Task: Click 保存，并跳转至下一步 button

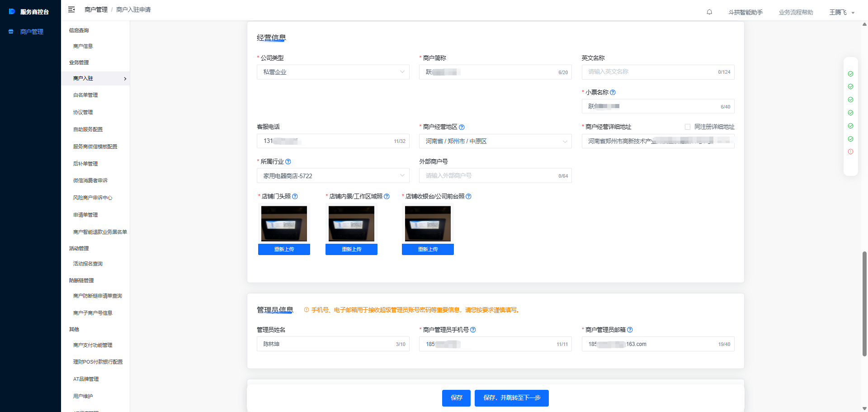Action: [512, 398]
